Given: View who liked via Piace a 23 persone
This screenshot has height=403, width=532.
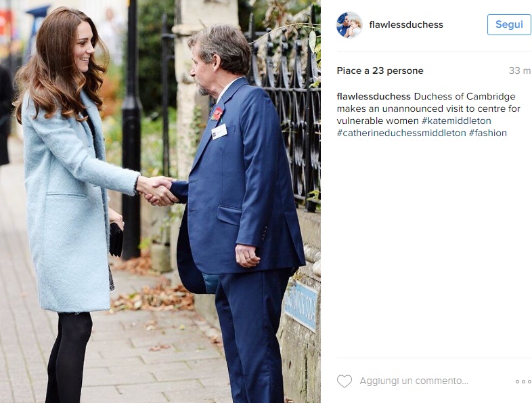Looking at the screenshot, I should point(380,70).
